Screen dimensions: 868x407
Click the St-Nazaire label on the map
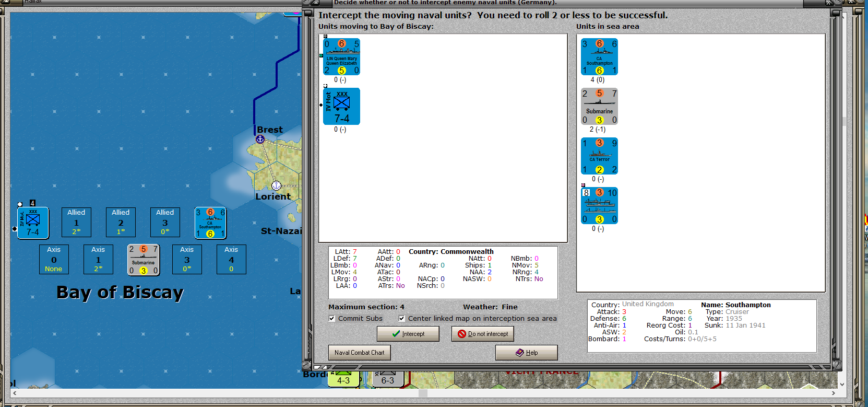pyautogui.click(x=281, y=231)
